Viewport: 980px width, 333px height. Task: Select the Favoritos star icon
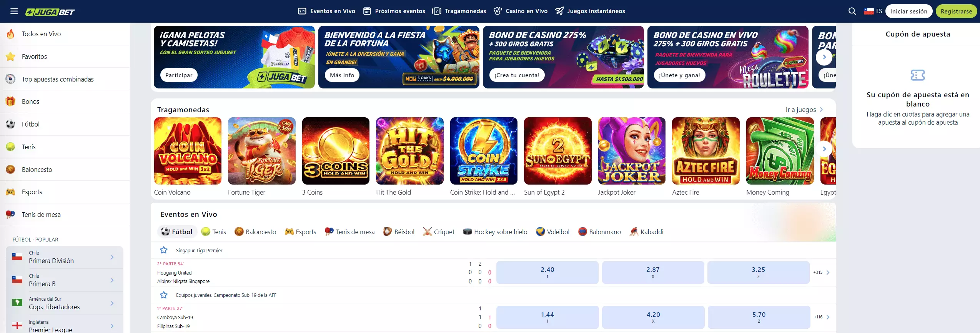coord(10,57)
